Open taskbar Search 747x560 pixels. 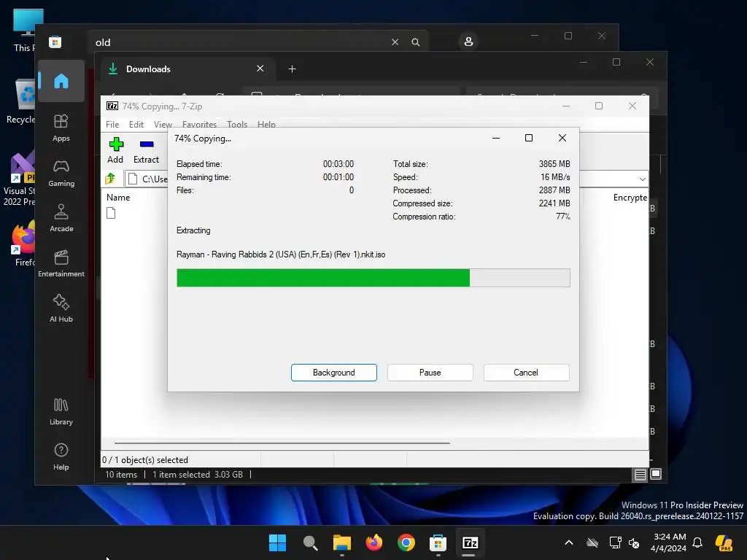tap(310, 542)
